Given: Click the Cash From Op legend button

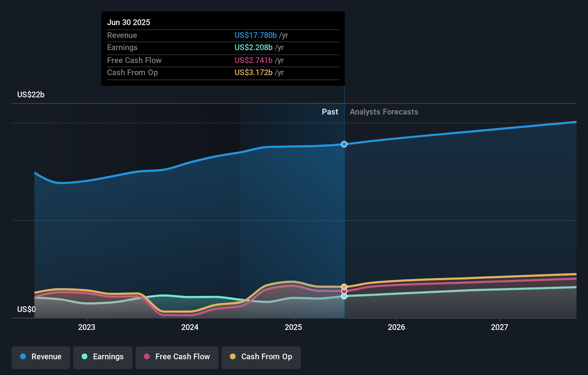Looking at the screenshot, I should coord(261,357).
